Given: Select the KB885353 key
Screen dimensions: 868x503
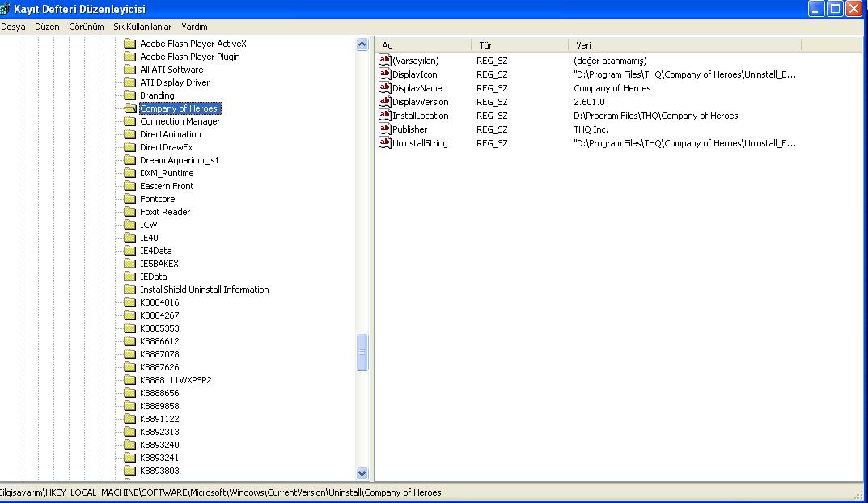Looking at the screenshot, I should click(x=159, y=328).
